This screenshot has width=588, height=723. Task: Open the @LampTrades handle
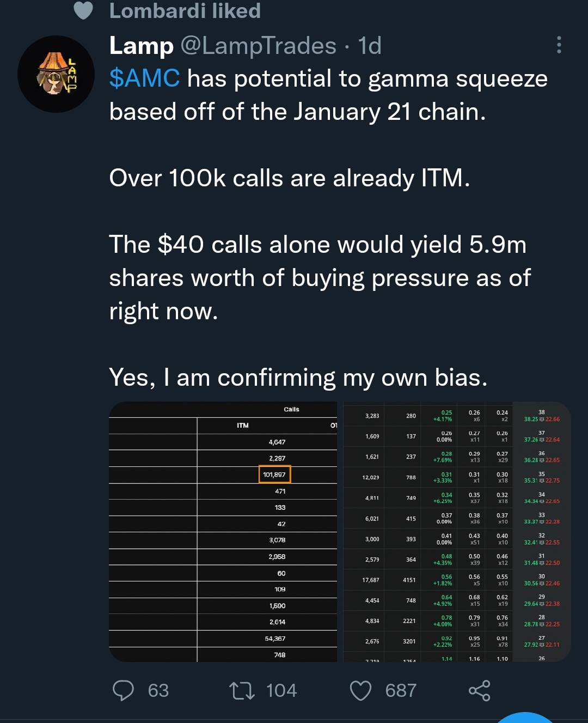pos(258,46)
